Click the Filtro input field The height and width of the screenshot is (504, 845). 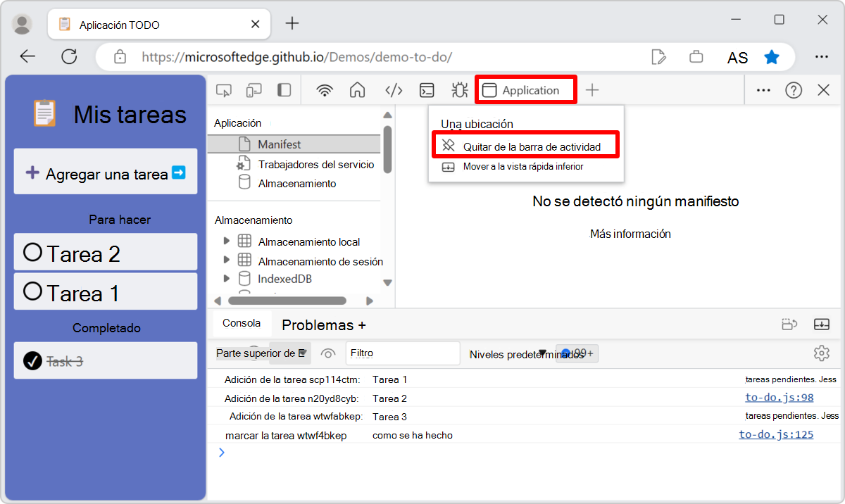pyautogui.click(x=403, y=353)
